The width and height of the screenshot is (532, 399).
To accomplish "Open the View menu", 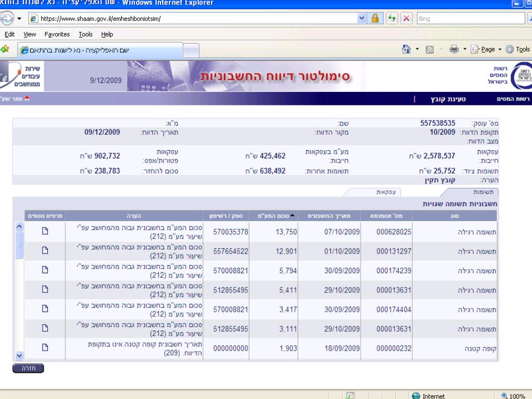I will (x=30, y=34).
